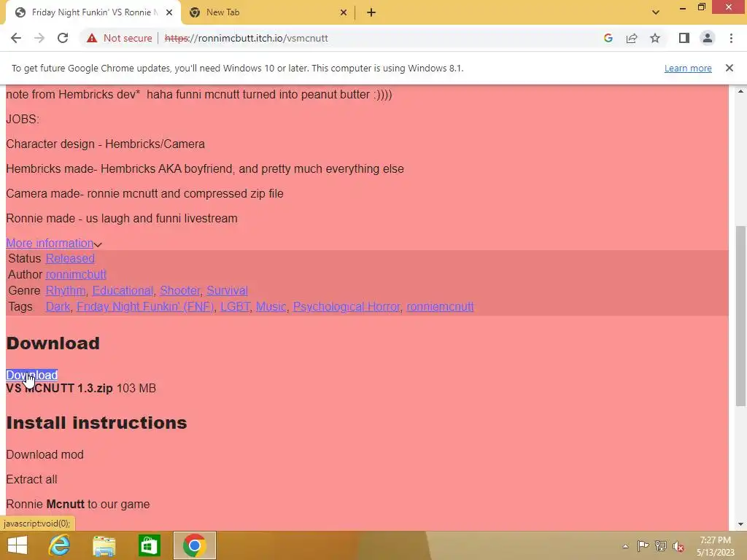Screen dimensions: 747x560
Task: Switch to the New Tab tab
Action: point(268,12)
